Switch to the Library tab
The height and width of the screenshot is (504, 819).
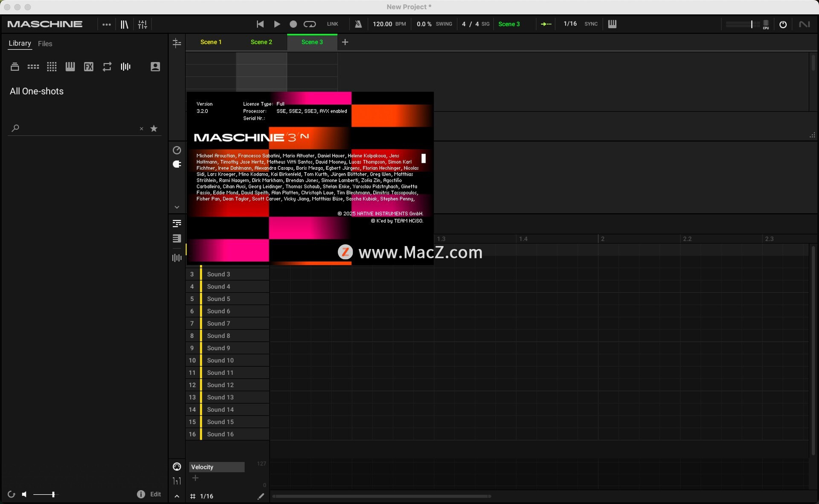coord(20,43)
